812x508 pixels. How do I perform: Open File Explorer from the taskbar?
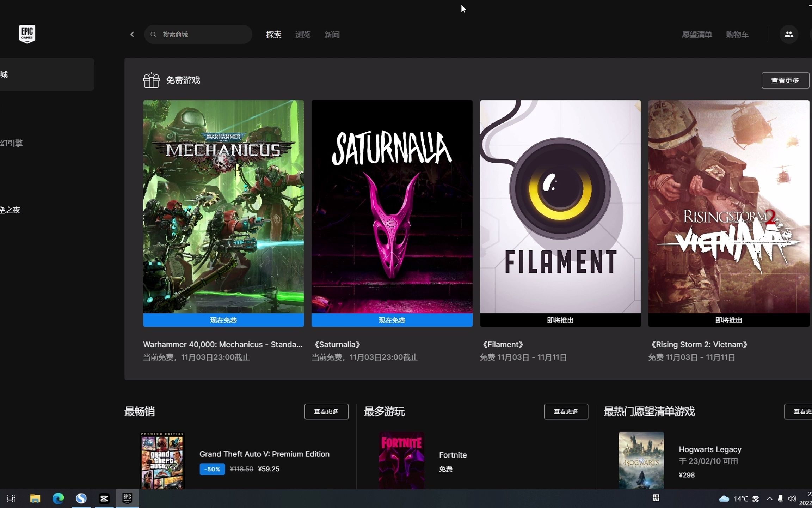[35, 498]
